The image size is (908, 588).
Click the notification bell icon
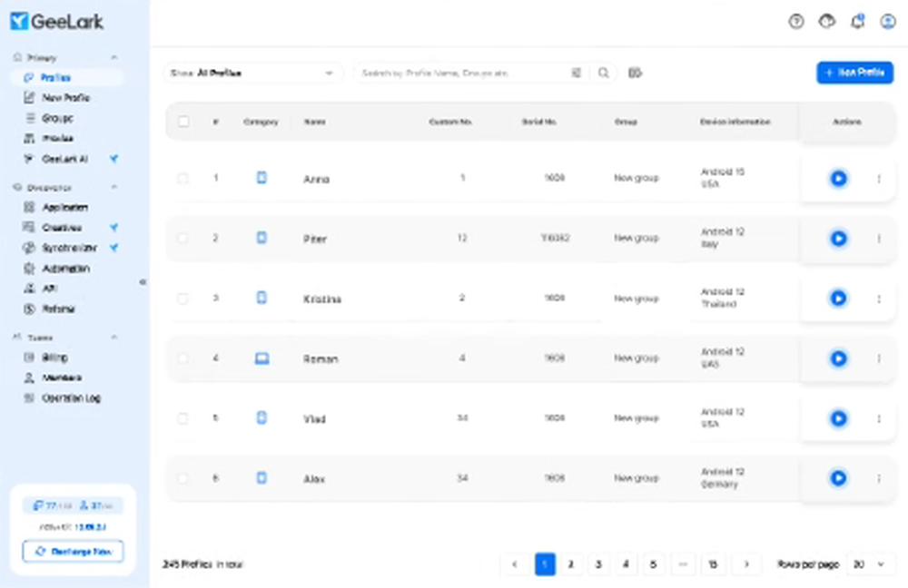point(857,23)
